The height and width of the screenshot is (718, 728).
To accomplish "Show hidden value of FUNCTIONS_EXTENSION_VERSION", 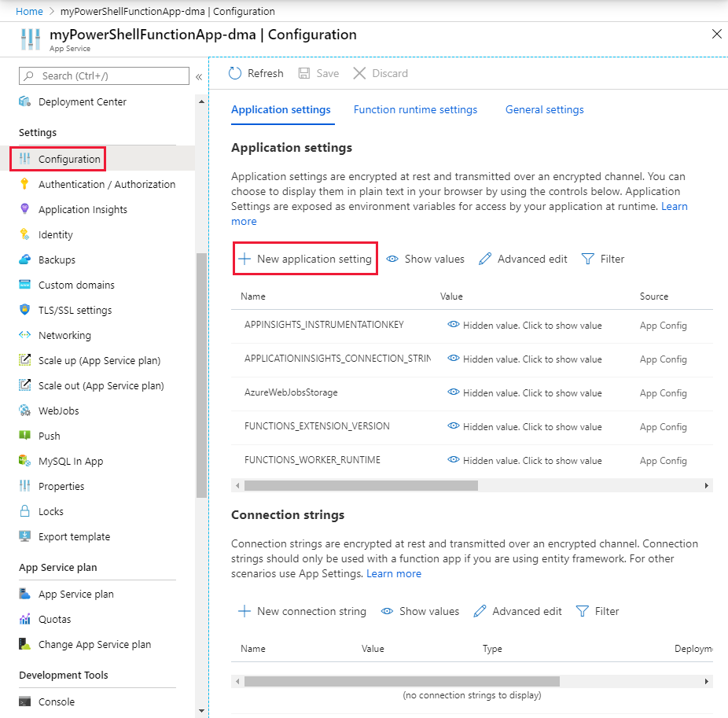I will (524, 426).
